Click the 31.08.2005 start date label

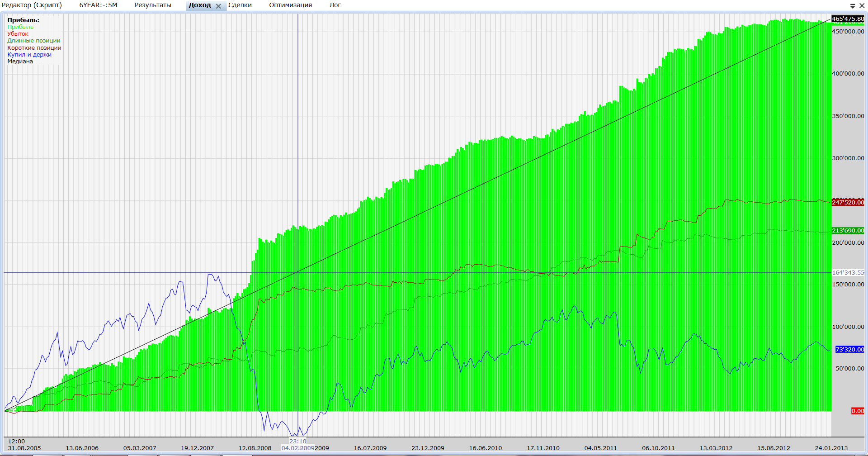pyautogui.click(x=24, y=448)
